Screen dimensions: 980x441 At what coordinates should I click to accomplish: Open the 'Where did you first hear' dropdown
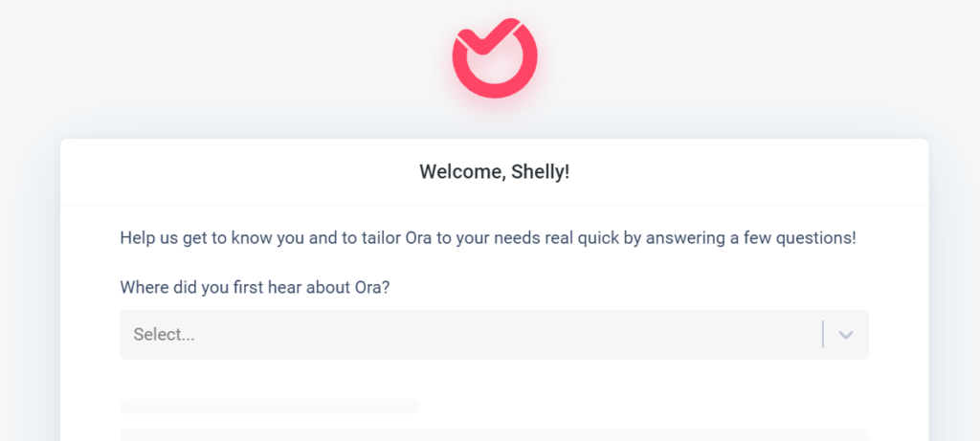coord(495,334)
